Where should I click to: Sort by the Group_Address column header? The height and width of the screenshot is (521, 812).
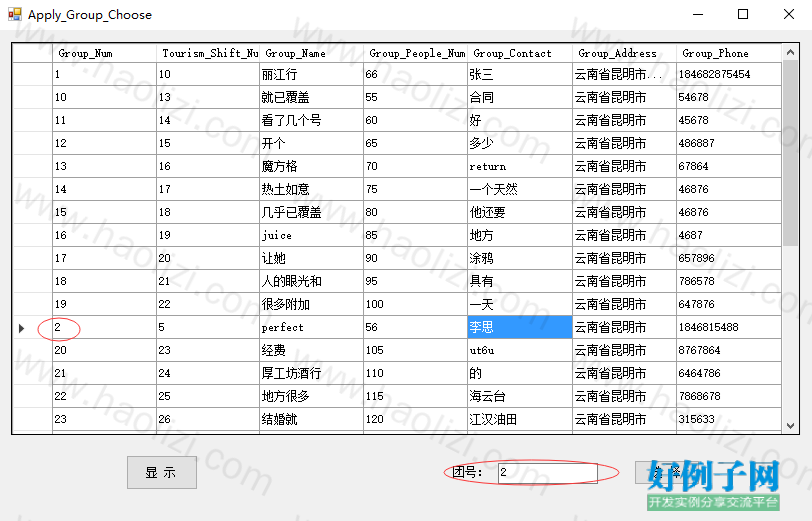625,53
